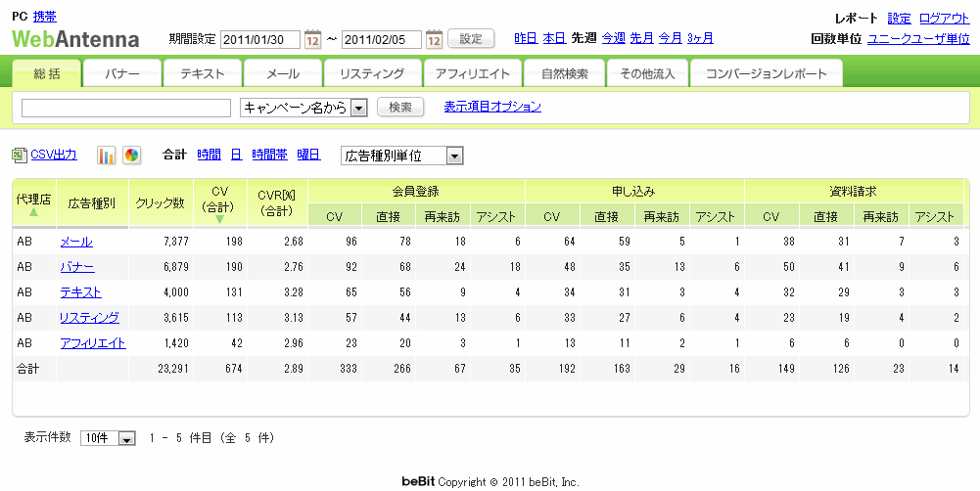Show the pie chart view
The height and width of the screenshot is (491, 980).
click(x=131, y=156)
